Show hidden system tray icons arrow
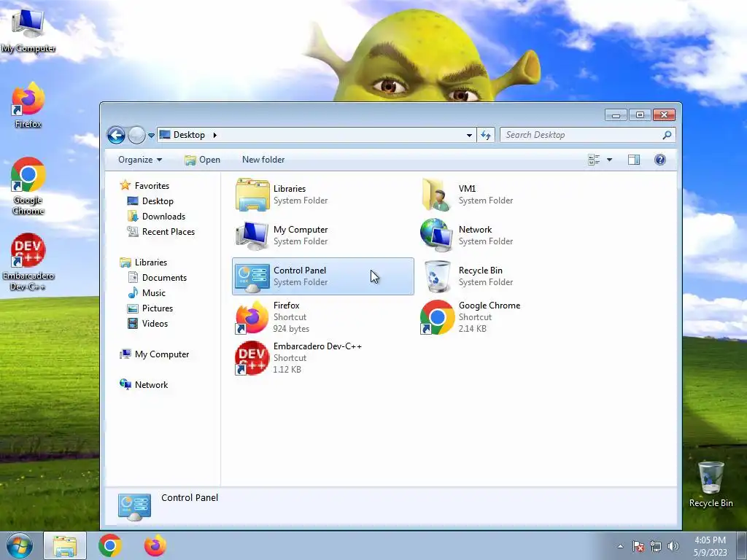The image size is (747, 560). click(620, 546)
